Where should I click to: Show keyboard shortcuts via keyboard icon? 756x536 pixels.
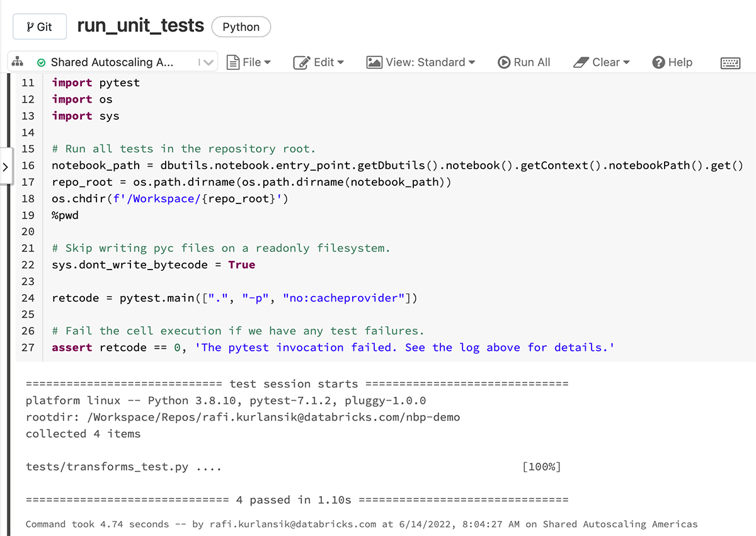[730, 62]
